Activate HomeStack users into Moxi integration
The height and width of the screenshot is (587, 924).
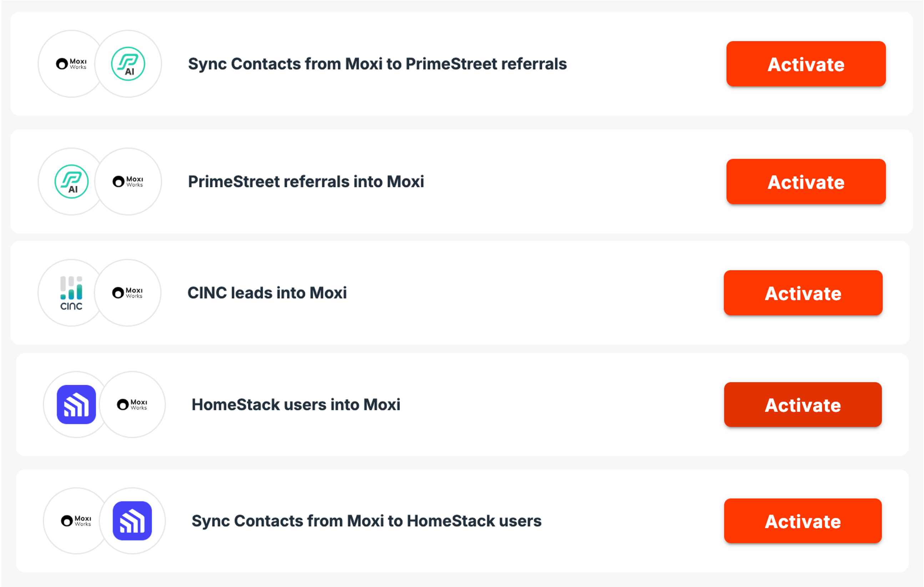click(x=803, y=404)
